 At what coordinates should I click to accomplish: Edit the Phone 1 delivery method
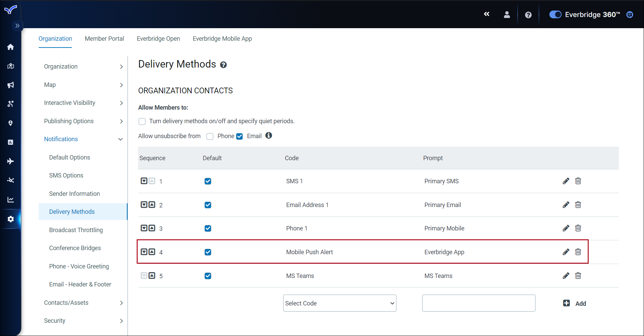pyautogui.click(x=566, y=228)
